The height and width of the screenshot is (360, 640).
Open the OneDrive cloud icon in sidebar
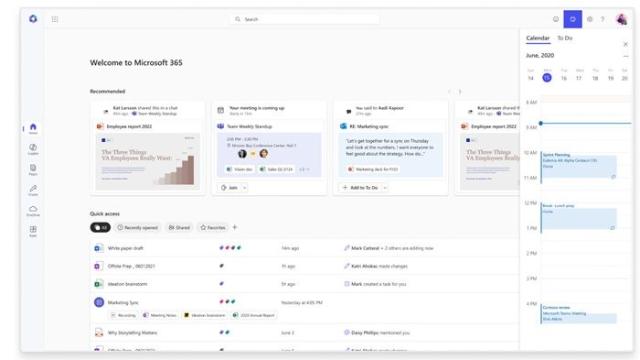pyautogui.click(x=33, y=211)
